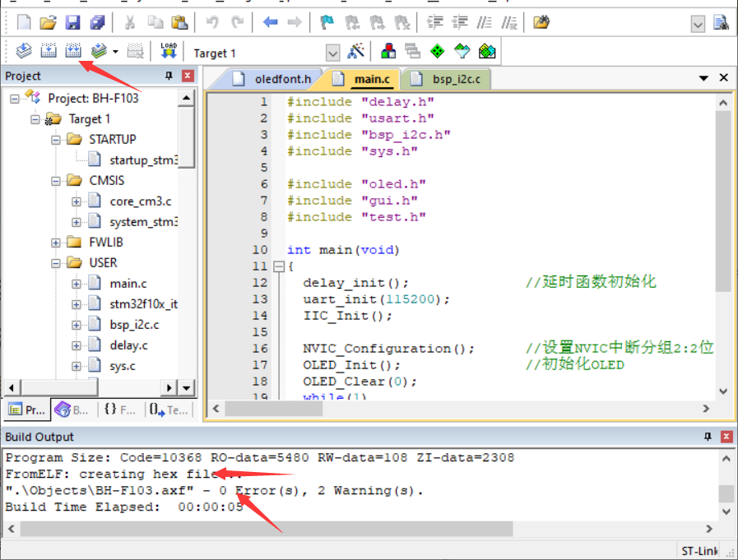Click the editor horizontal scrollbar thumb
Screen dimensions: 738x560
[x=273, y=409]
